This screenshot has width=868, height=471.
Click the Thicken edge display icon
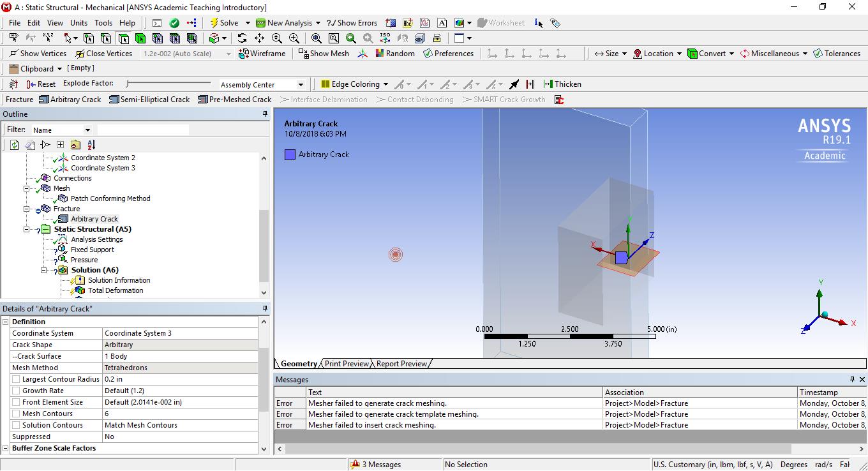[x=562, y=84]
